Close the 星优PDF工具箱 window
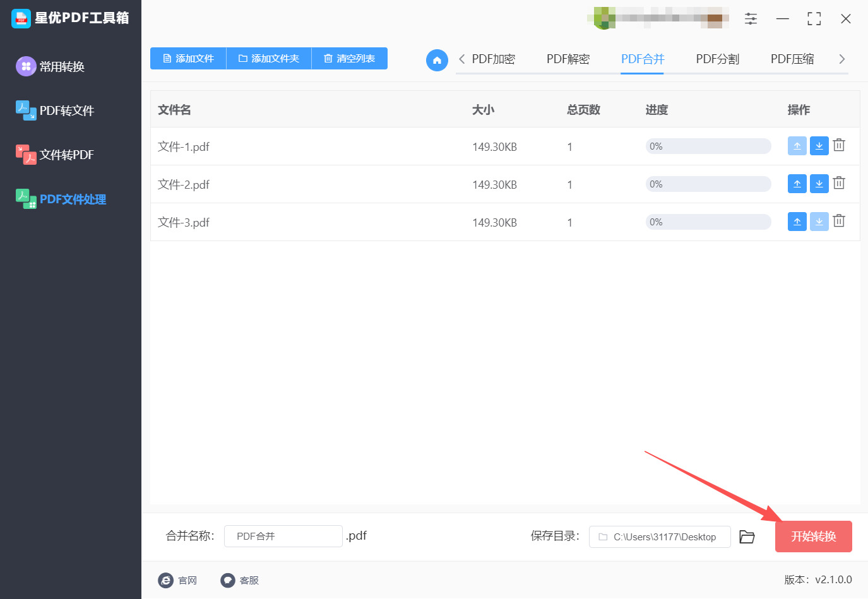Viewport: 868px width, 599px height. (x=846, y=19)
